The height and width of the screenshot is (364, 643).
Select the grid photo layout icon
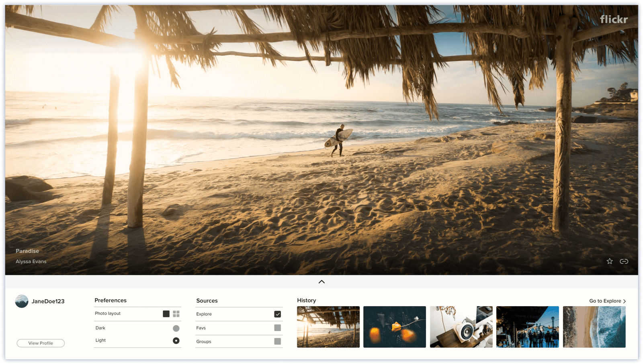(x=176, y=314)
